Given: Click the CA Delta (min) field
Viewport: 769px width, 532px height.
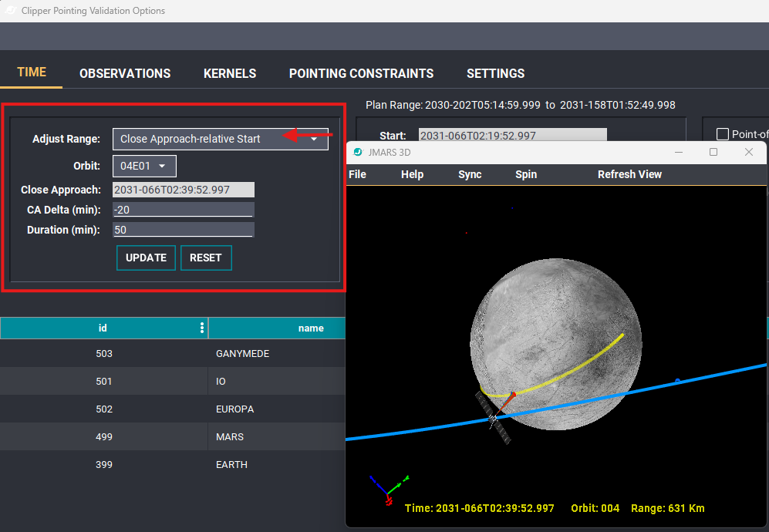Looking at the screenshot, I should (184, 210).
